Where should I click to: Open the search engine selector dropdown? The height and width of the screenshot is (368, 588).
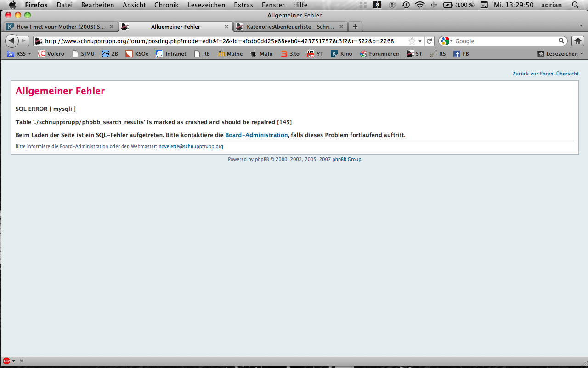pyautogui.click(x=447, y=41)
